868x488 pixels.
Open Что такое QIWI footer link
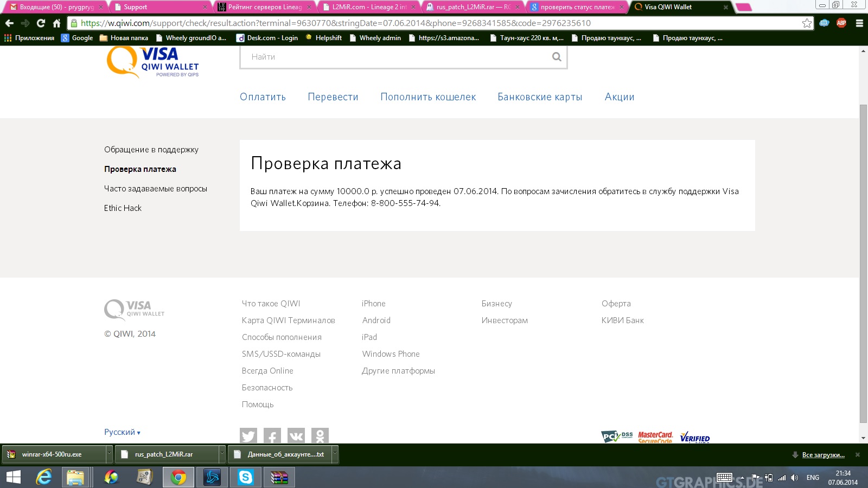[x=271, y=304]
